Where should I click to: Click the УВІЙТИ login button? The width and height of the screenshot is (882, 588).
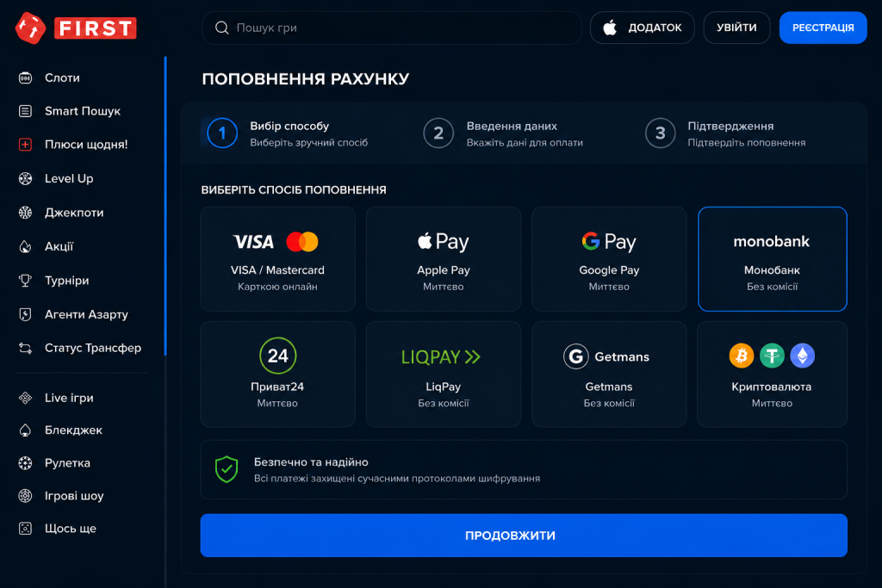click(x=736, y=28)
